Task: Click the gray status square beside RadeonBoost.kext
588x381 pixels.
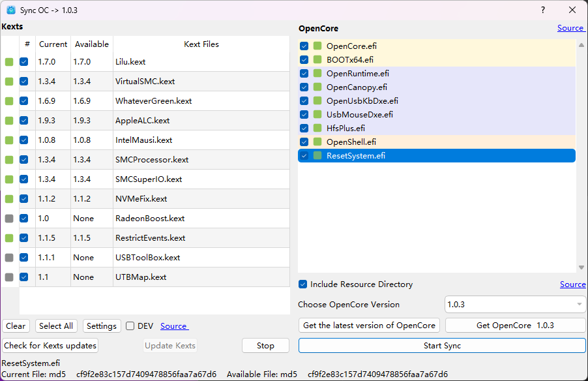Action: click(9, 219)
